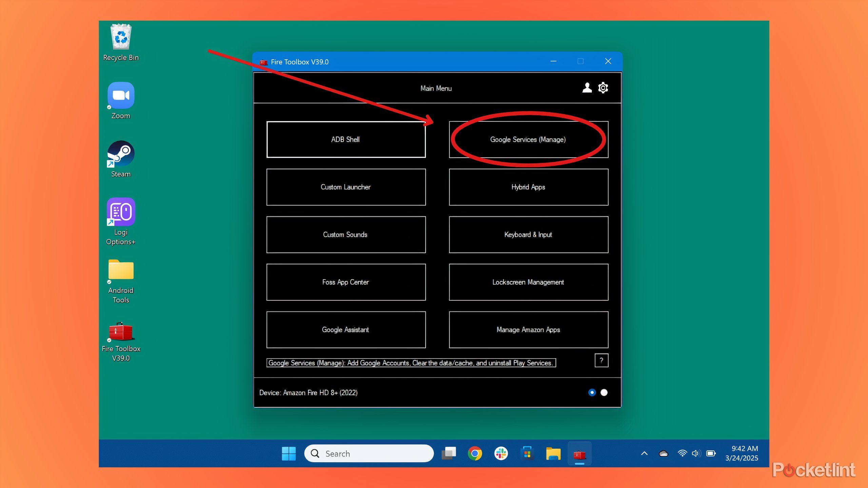Screen dimensions: 868x488
Task: Open Slack from the taskbar
Action: pos(501,453)
